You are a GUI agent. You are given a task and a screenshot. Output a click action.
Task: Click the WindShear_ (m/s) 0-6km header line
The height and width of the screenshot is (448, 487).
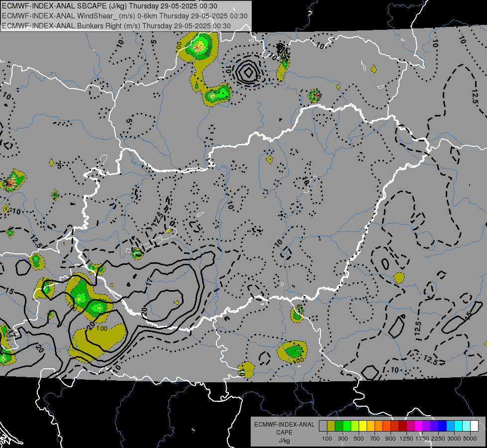tap(125, 16)
